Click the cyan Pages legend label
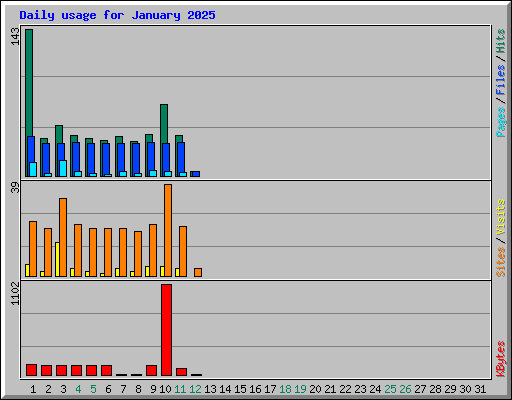The height and width of the screenshot is (400, 512). click(501, 122)
